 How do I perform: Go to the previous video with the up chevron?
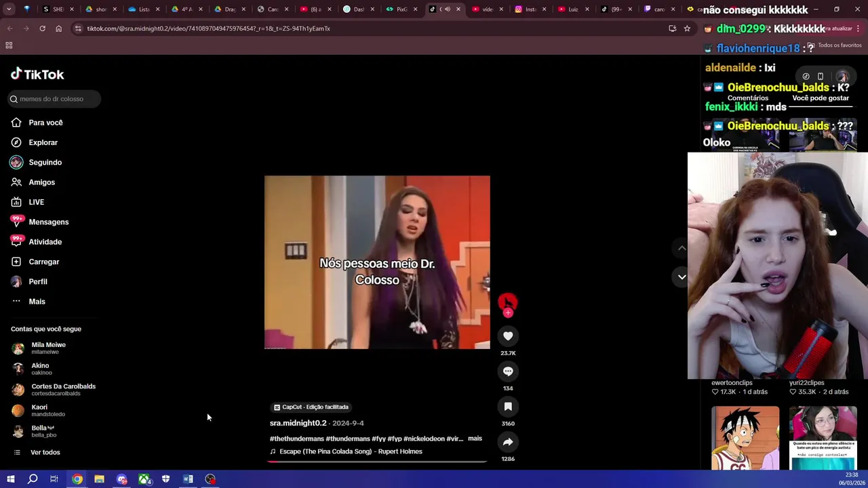click(x=682, y=248)
